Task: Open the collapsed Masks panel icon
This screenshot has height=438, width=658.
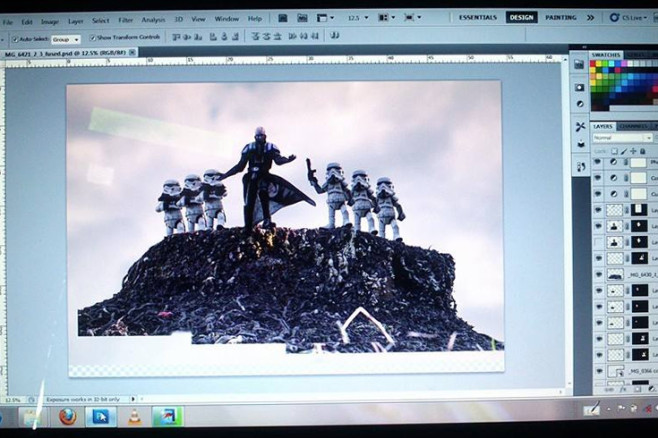Action: [x=580, y=87]
